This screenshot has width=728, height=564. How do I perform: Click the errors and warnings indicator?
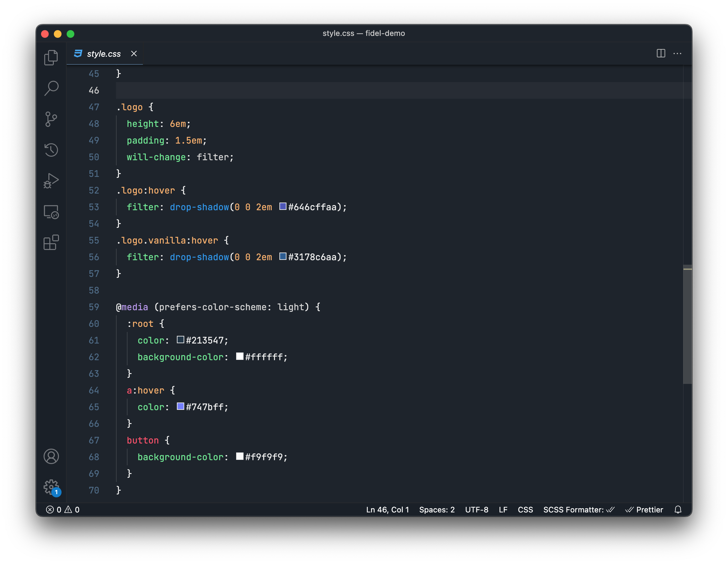click(63, 510)
